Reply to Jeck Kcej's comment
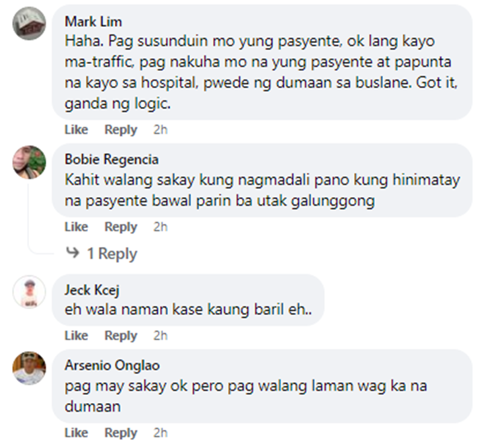 (121, 336)
